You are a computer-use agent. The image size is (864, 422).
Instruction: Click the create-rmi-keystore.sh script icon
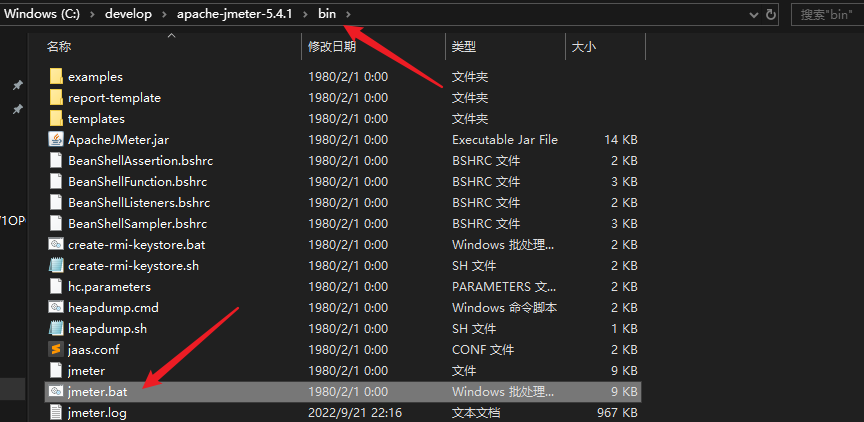(56, 266)
